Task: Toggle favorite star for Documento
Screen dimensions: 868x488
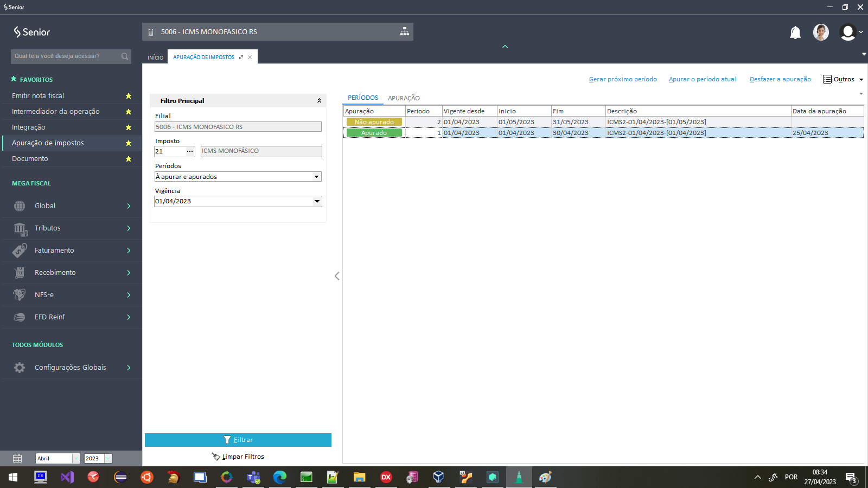Action: [129, 159]
